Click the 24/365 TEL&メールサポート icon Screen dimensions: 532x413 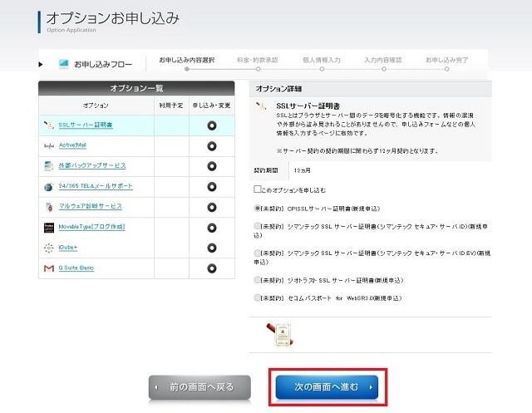(x=49, y=186)
